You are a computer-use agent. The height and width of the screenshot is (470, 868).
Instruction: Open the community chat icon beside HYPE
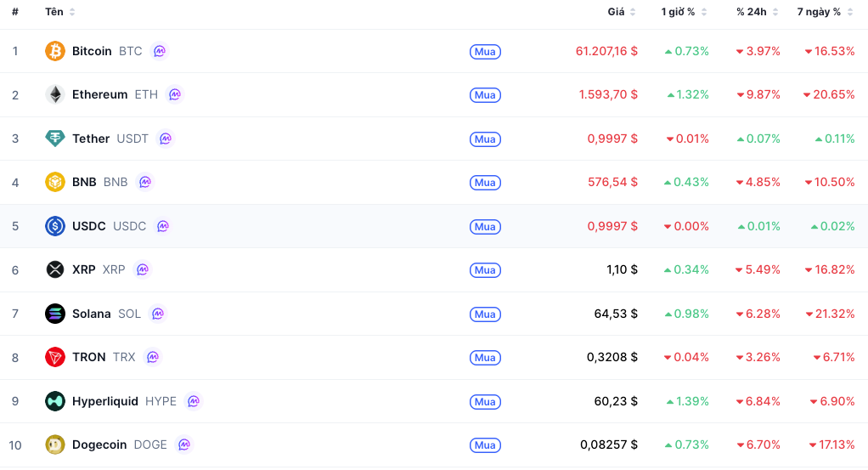(193, 401)
